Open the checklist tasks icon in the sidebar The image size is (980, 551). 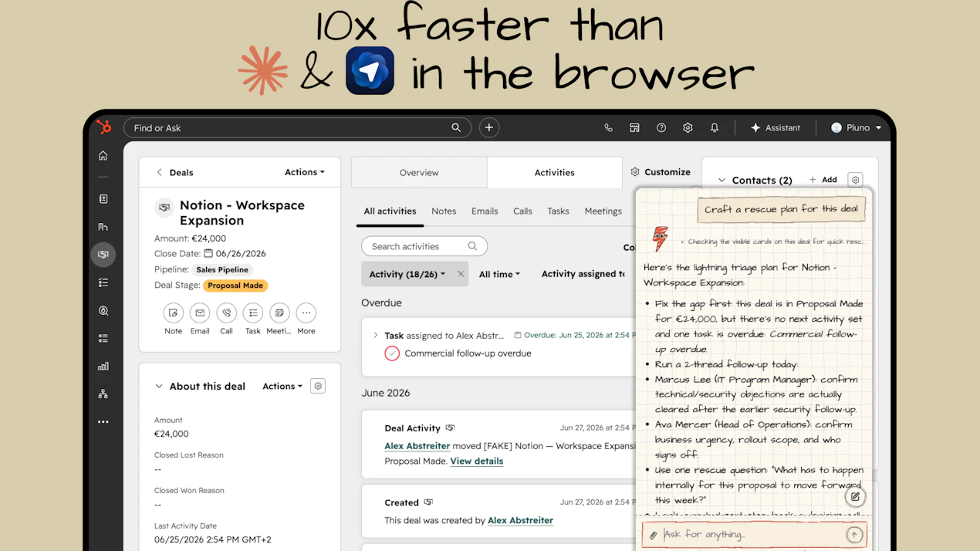[103, 282]
